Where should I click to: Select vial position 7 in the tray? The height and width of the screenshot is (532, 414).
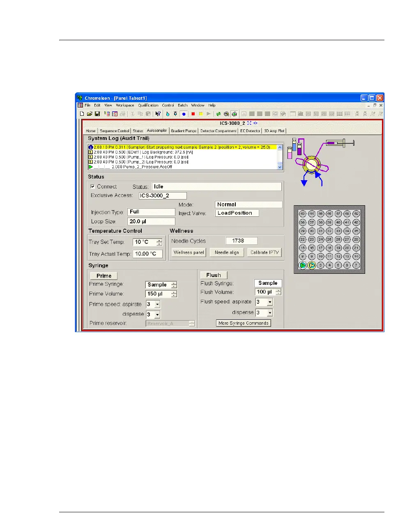click(356, 265)
